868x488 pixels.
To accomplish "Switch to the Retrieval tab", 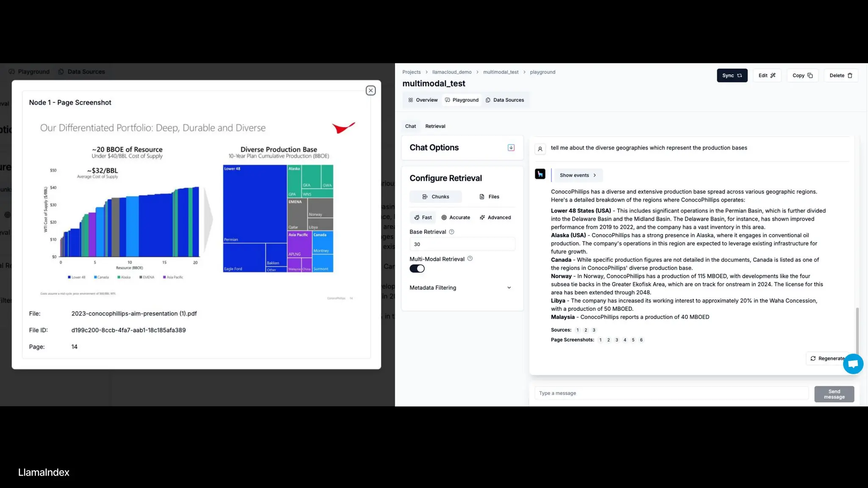I will coord(435,126).
